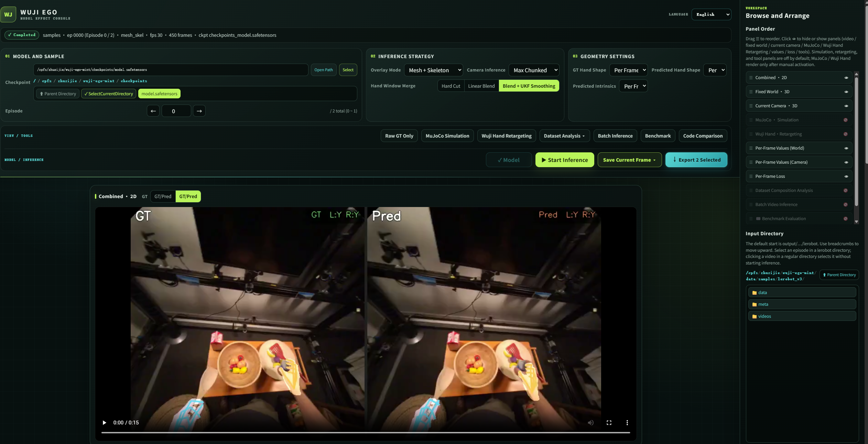Hide the Fixed World 3D panel
Image resolution: width=868 pixels, height=444 pixels.
(846, 92)
